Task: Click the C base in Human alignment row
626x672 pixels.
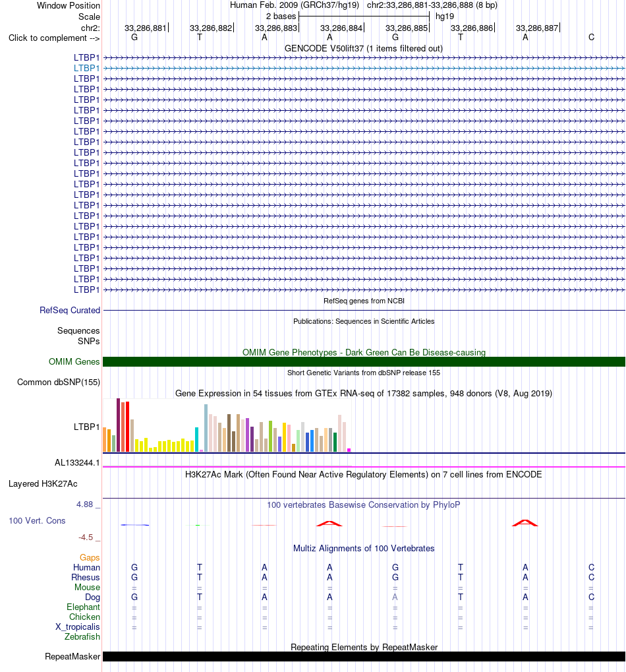Action: pyautogui.click(x=591, y=567)
